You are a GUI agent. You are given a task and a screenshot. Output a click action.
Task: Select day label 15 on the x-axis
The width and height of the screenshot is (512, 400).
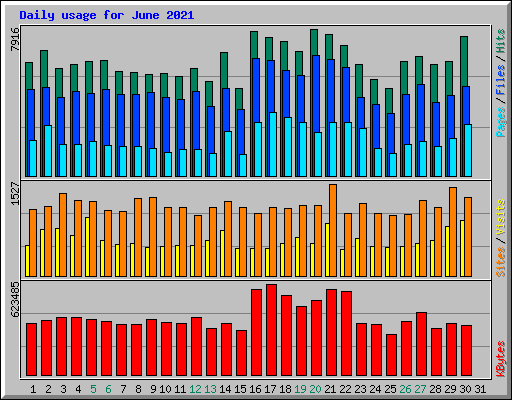pos(240,389)
